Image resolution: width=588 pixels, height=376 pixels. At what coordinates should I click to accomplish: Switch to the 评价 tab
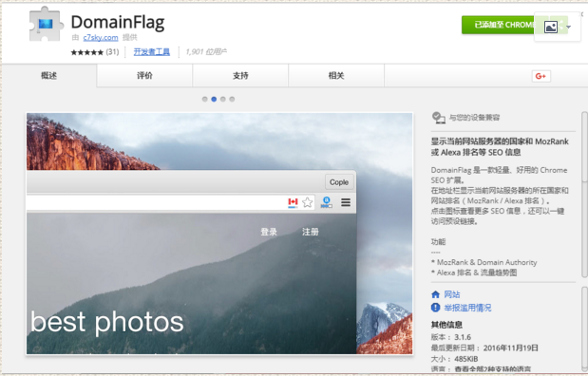pos(144,76)
